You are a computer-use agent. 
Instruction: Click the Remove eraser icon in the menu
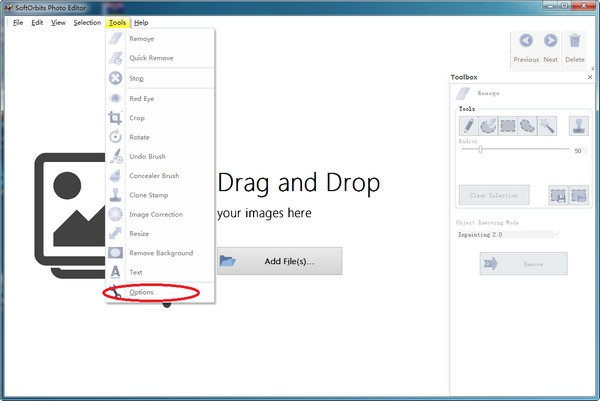115,39
